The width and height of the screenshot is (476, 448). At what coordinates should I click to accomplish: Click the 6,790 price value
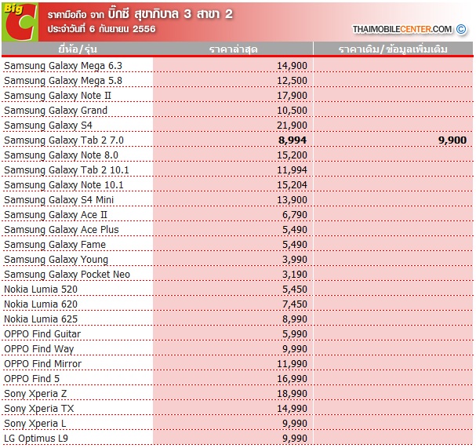click(295, 214)
